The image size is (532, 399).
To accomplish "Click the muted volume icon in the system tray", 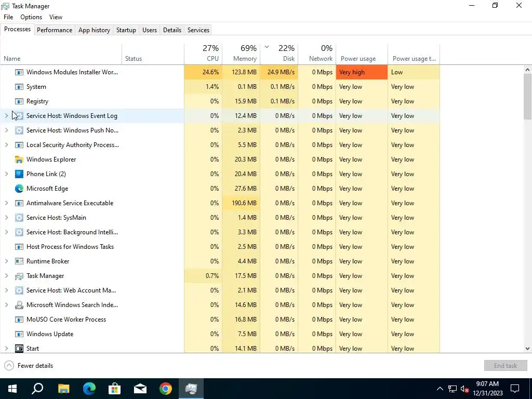I will (465, 389).
